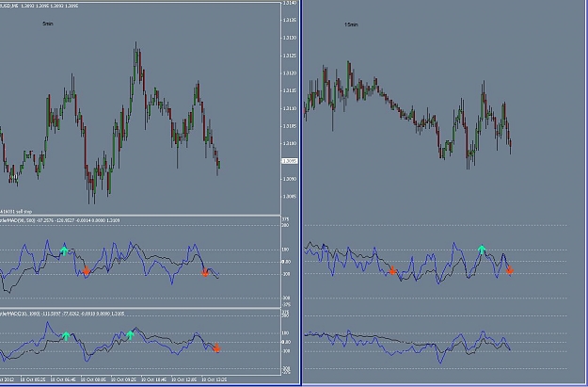Click the highlighted current price tag 1.3095
The width and height of the screenshot is (588, 387).
[x=290, y=161]
